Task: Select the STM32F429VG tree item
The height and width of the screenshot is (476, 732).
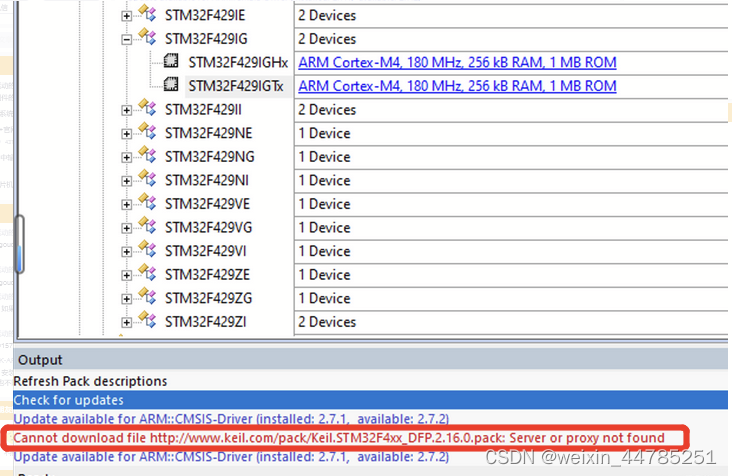Action: [208, 228]
